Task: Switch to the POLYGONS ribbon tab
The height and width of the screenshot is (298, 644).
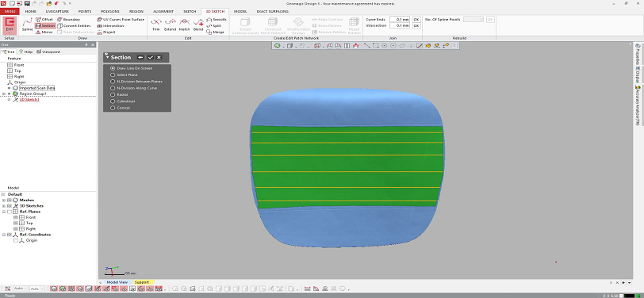Action: (x=109, y=12)
